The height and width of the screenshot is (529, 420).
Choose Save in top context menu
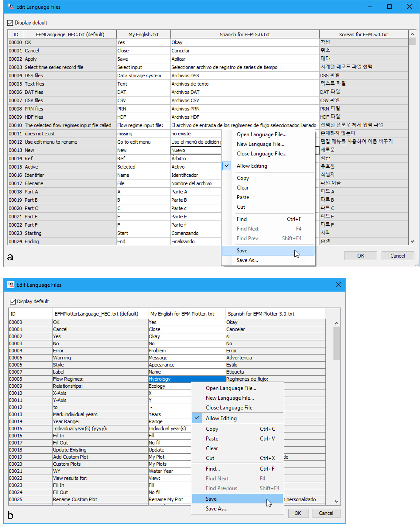point(242,251)
